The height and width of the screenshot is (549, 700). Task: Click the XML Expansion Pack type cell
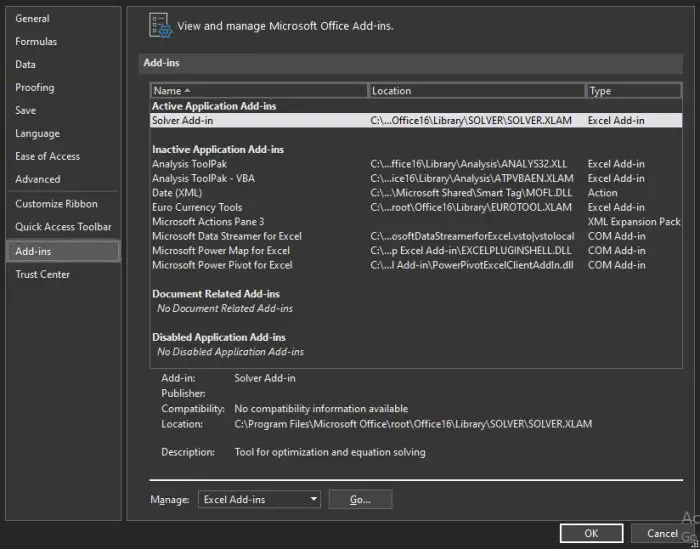634,222
